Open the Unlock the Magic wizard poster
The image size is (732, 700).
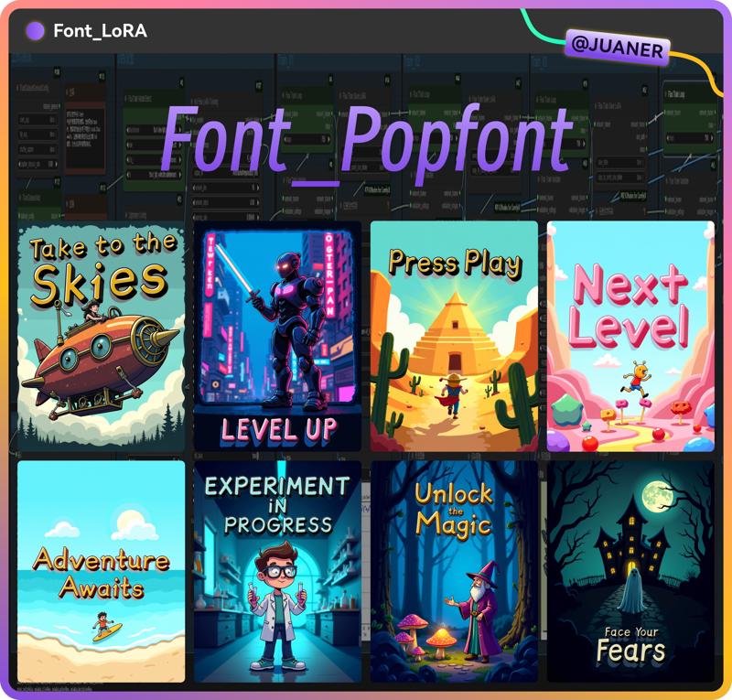pyautogui.click(x=454, y=572)
